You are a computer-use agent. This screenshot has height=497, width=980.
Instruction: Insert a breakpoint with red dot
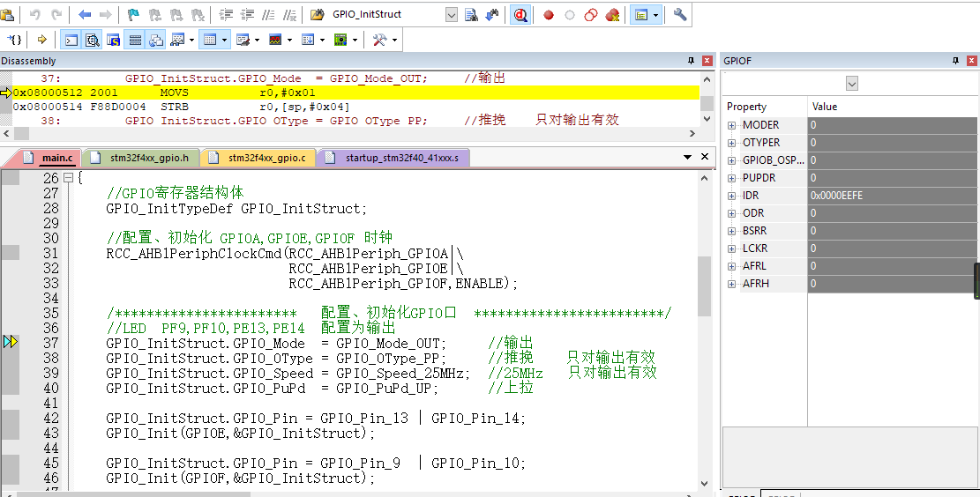[x=549, y=14]
